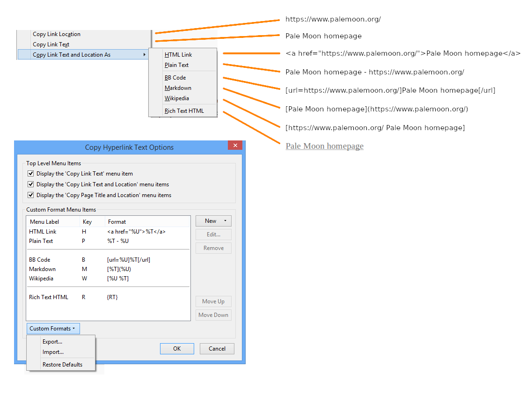Click the Key column header
The image size is (532, 411).
pyautogui.click(x=92, y=221)
